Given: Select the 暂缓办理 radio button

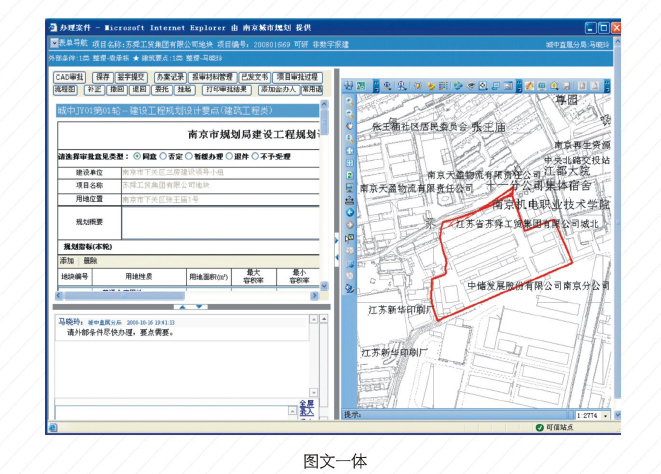Looking at the screenshot, I should pyautogui.click(x=189, y=156).
